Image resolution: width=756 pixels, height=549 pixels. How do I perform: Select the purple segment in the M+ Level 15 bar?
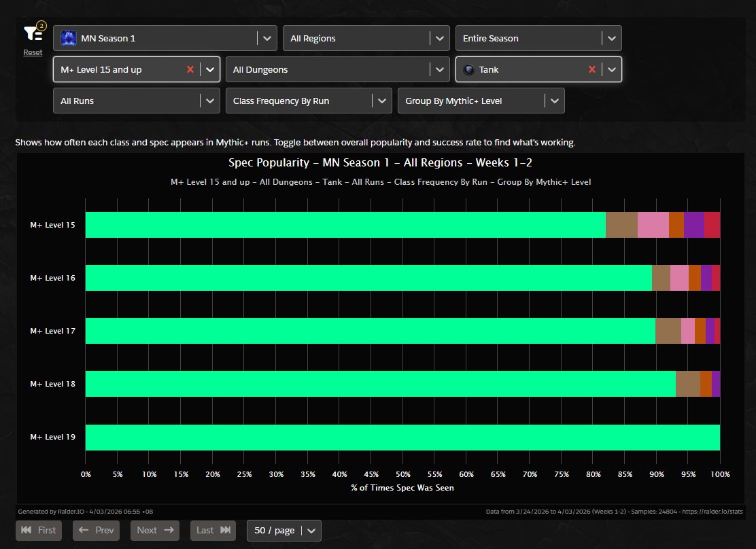point(694,225)
